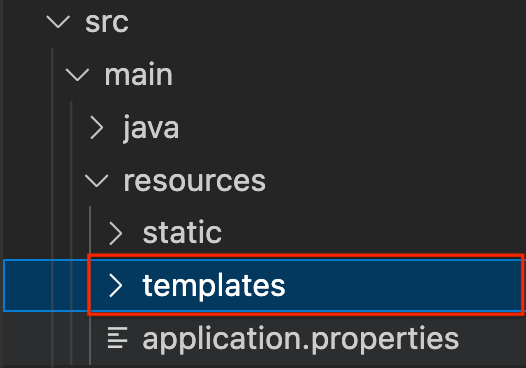This screenshot has width=526, height=368.
Task: Click the application.properties file icon
Action: (x=117, y=337)
